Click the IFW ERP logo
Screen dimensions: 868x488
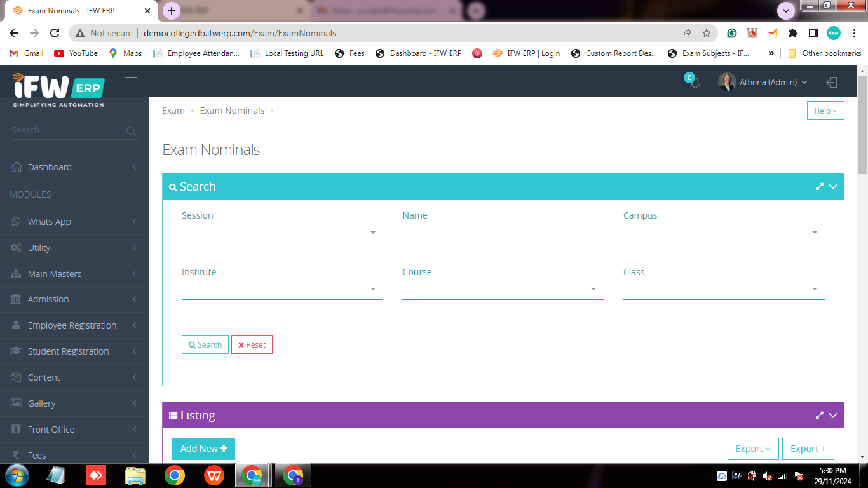(x=58, y=90)
